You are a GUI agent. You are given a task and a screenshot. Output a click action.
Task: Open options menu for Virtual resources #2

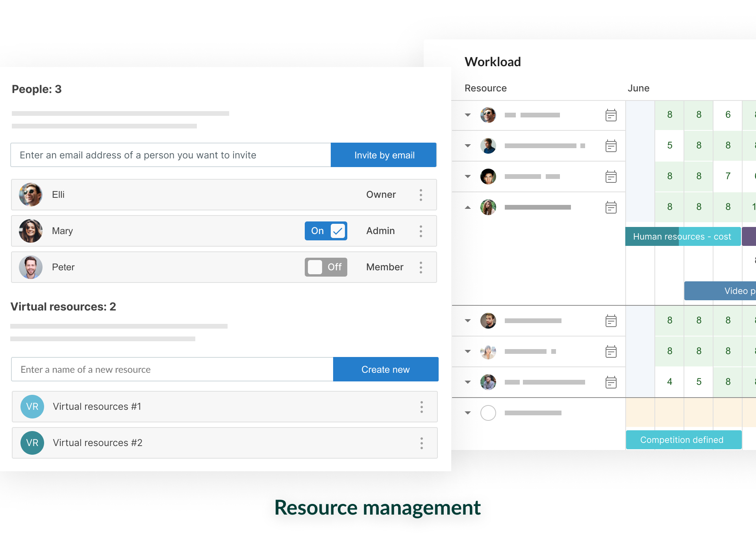coord(421,443)
